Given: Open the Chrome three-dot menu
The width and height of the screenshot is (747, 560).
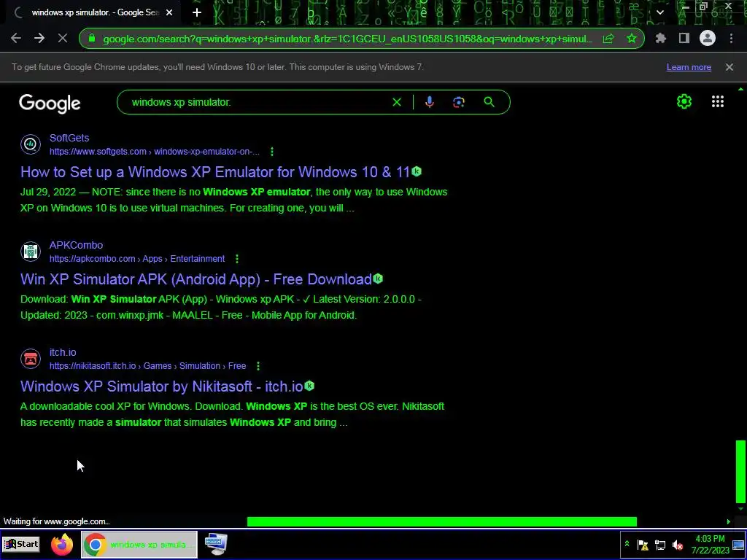Looking at the screenshot, I should (x=731, y=39).
